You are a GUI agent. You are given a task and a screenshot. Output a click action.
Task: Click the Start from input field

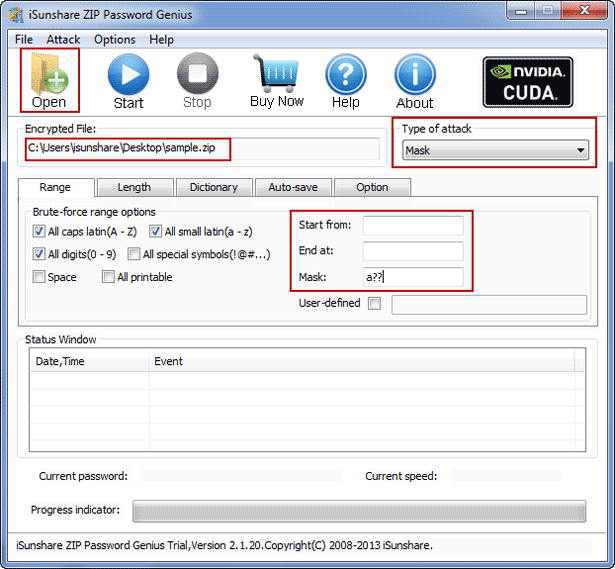pos(413,225)
